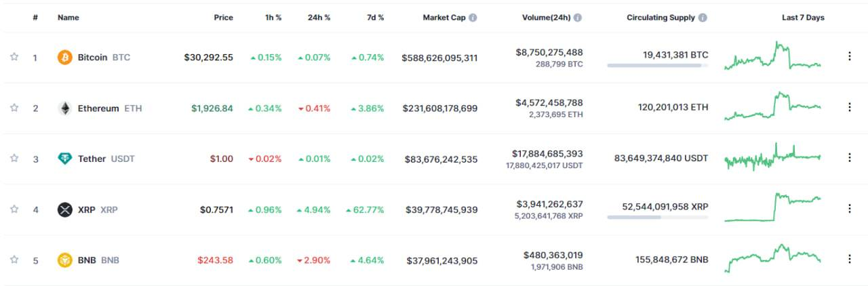Open Bitcoin's 24h volume amount link
Screen dimensions: 868x286
549,52
